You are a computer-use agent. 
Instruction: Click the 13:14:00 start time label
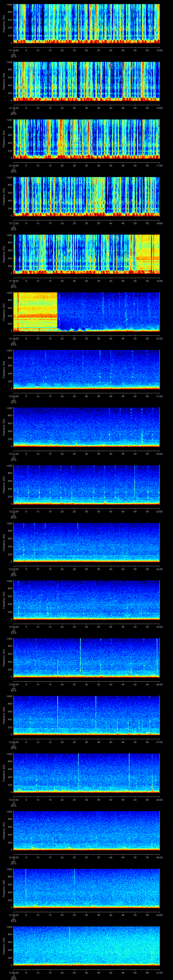(x=13, y=50)
